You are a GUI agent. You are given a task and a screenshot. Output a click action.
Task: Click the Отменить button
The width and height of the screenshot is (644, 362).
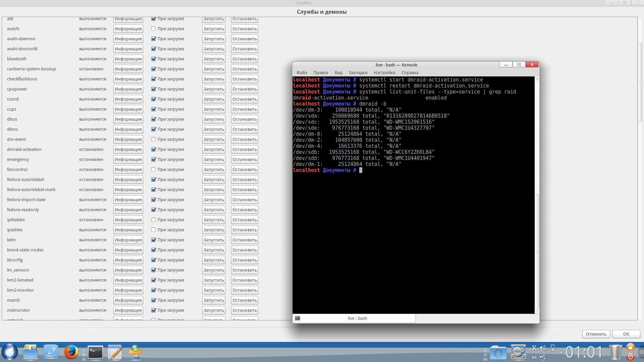(x=596, y=334)
